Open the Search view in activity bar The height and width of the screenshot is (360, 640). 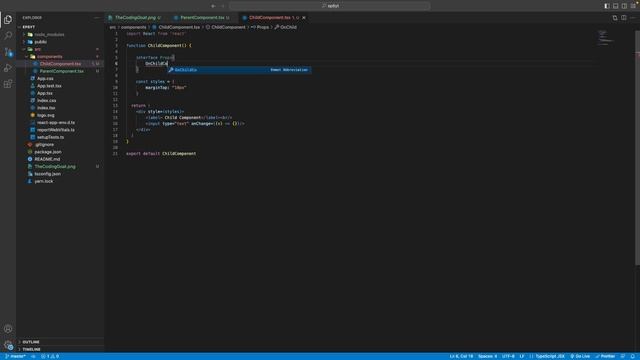pos(8,36)
